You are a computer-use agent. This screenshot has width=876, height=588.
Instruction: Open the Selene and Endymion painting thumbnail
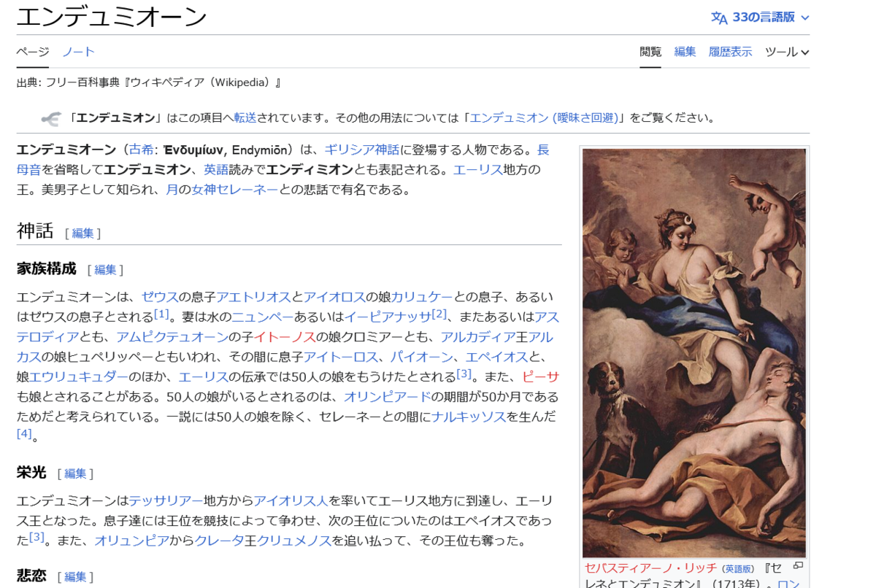pos(694,353)
